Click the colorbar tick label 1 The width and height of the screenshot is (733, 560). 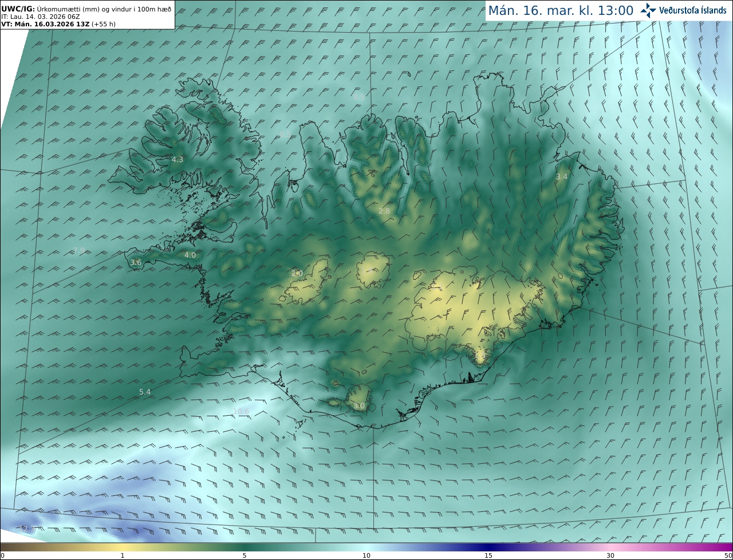[x=123, y=555]
